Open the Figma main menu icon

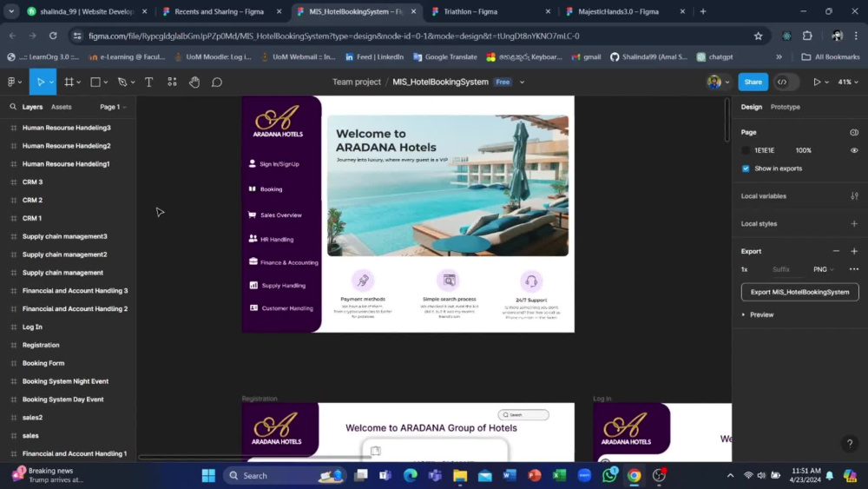tap(11, 82)
